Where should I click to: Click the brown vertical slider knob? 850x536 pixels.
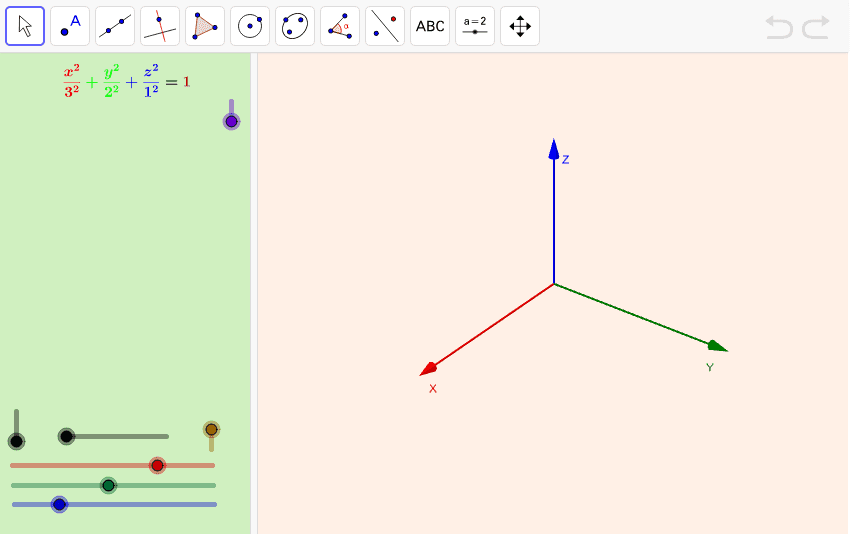(211, 430)
